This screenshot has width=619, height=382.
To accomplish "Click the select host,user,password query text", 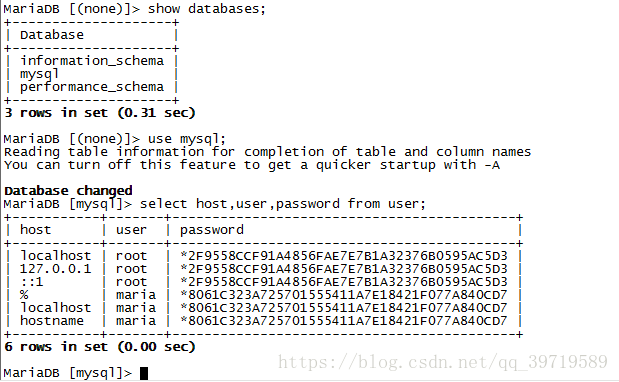I will tap(283, 204).
